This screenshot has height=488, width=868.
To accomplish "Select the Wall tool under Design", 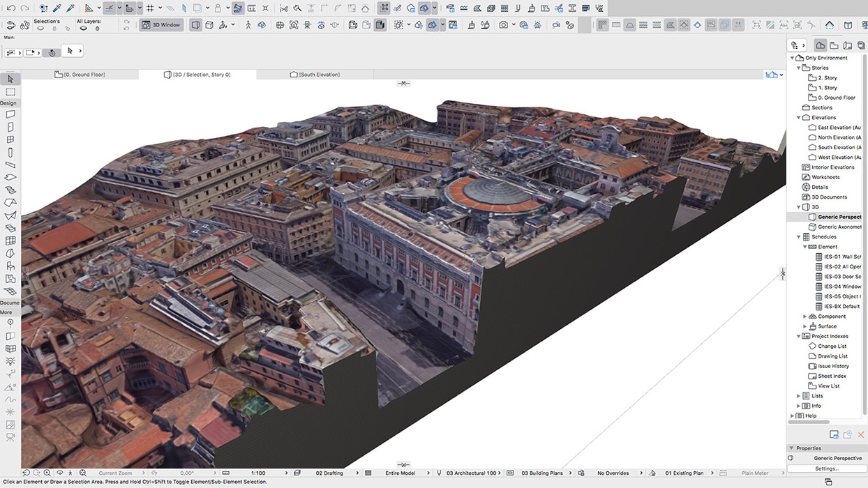I will pos(9,114).
